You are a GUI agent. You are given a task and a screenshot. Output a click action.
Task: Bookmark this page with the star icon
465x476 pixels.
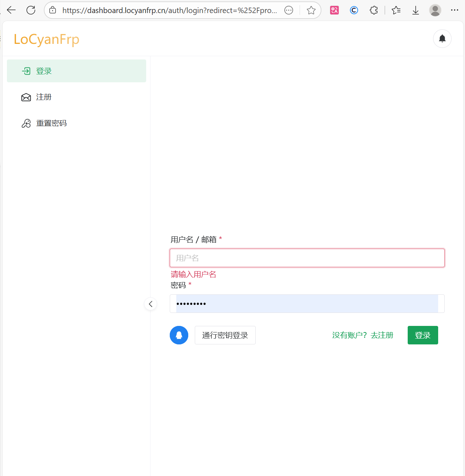pos(311,10)
